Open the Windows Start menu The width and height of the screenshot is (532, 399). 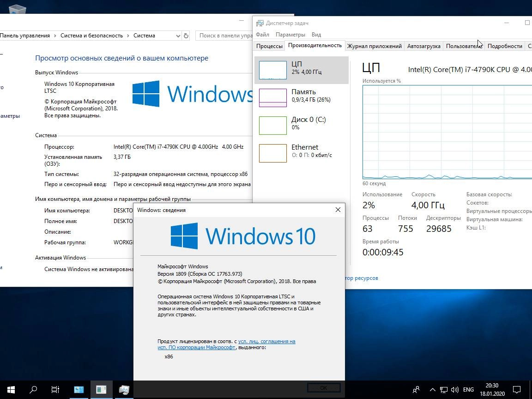coord(11,389)
